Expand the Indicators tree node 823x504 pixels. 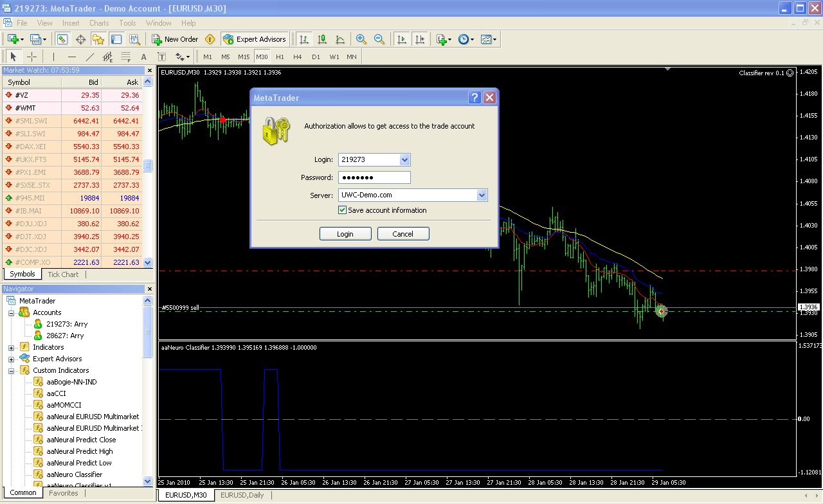[11, 347]
